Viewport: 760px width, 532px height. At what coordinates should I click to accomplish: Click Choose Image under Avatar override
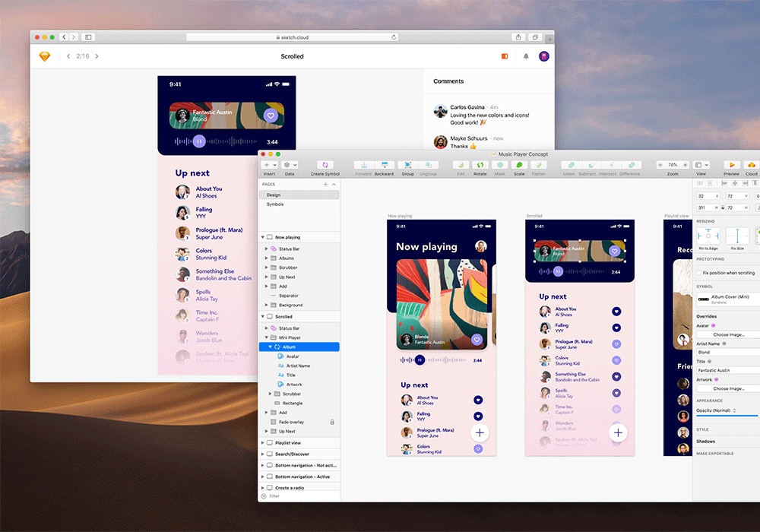point(729,335)
